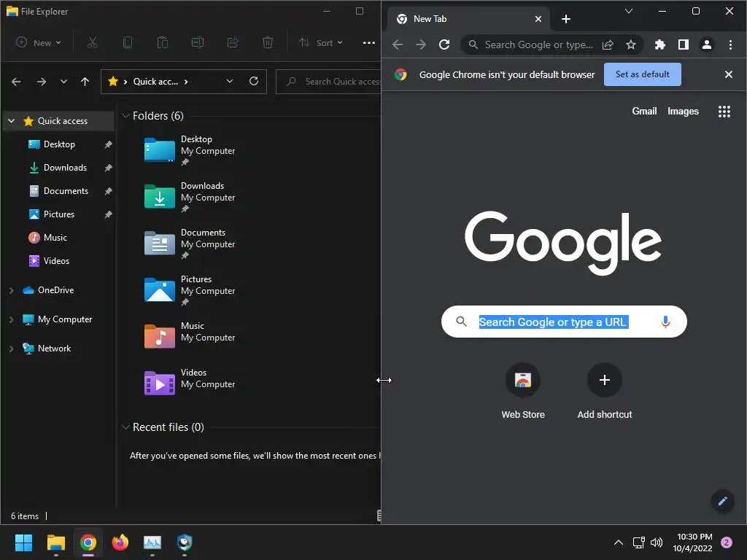Start voice search with microphone icon
The image size is (747, 560).
tap(665, 322)
